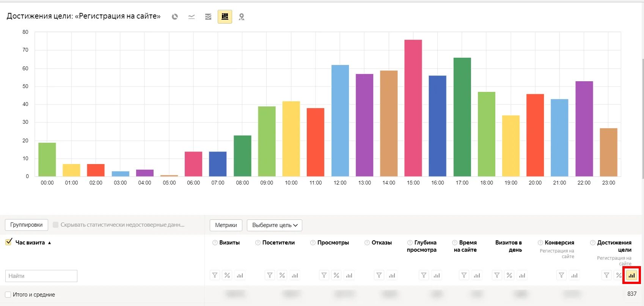
Task: Toggle percent display for Посетители column
Action: click(282, 275)
